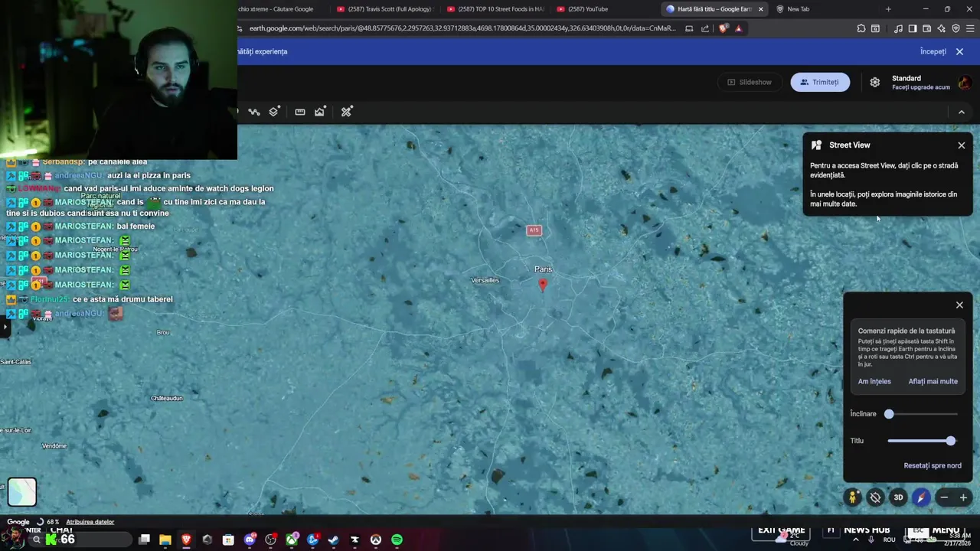
Task: Open Brave Leo AI sparkle icon
Action: 941,28
